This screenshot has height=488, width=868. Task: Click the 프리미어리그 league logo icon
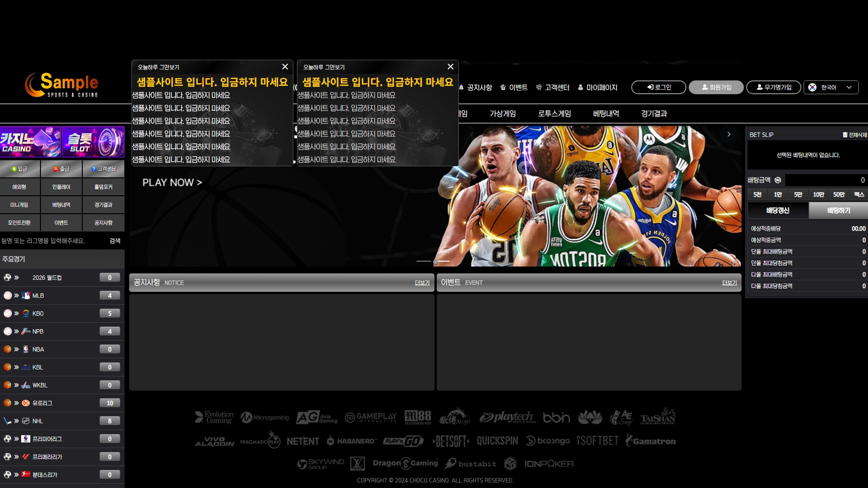[26, 439]
